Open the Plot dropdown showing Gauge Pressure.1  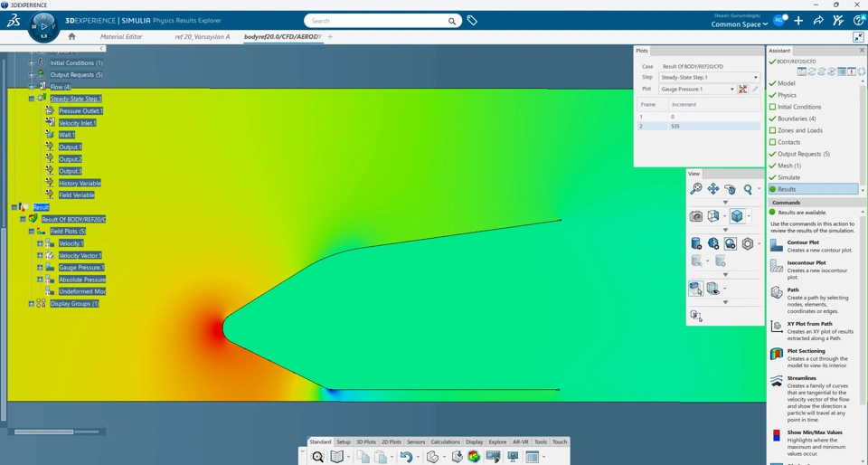click(697, 90)
